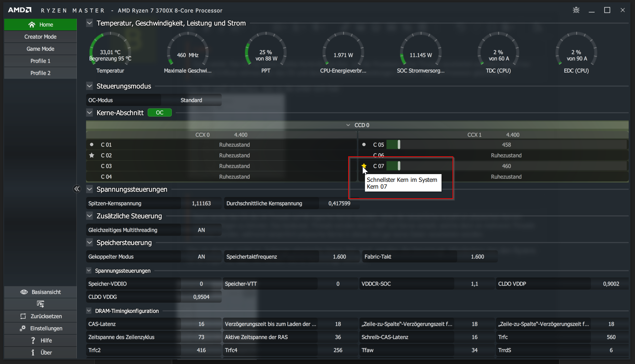Open Creator Mode tab
635x364 pixels.
[40, 37]
